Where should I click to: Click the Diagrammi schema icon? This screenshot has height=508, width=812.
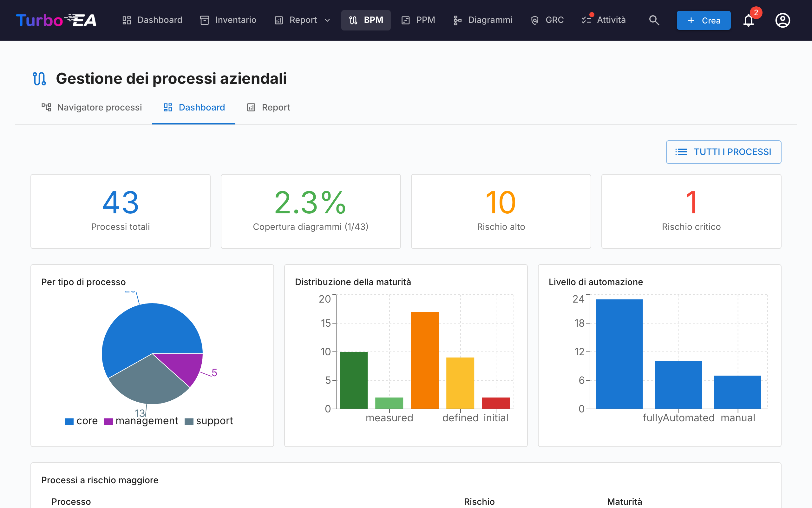[x=457, y=20]
